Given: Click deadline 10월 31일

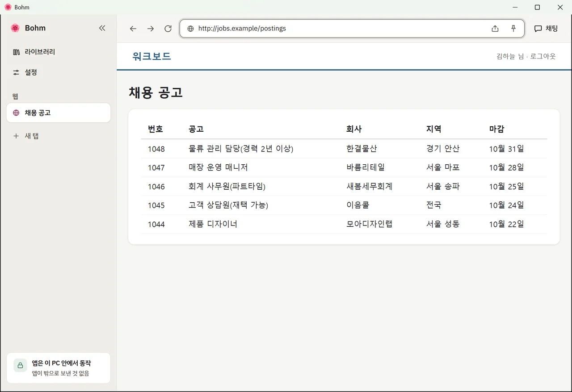Looking at the screenshot, I should (507, 149).
